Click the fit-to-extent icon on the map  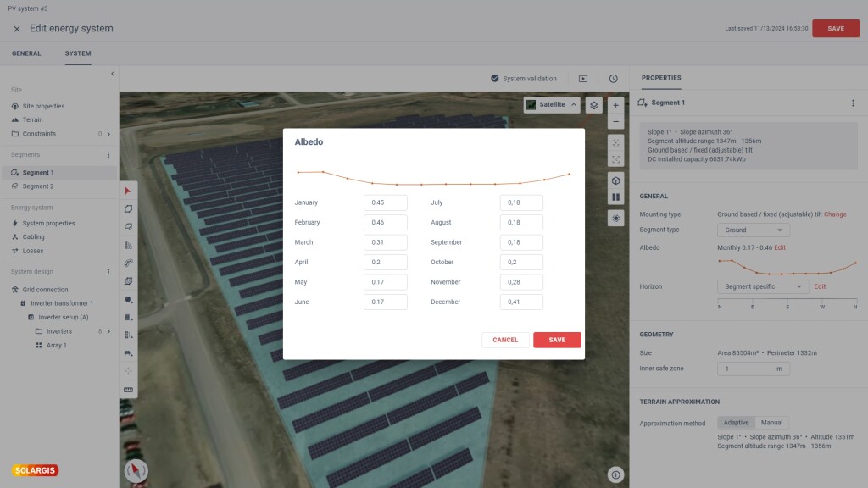click(x=616, y=159)
